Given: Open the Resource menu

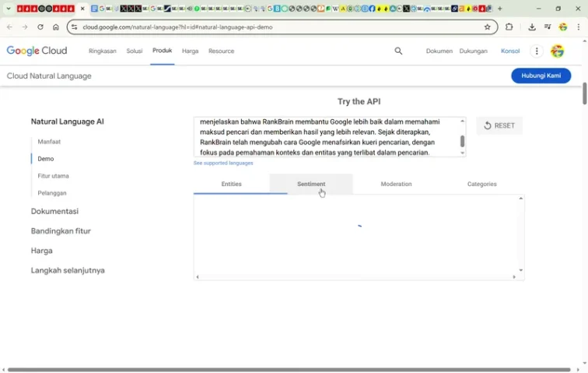Looking at the screenshot, I should pos(221,51).
